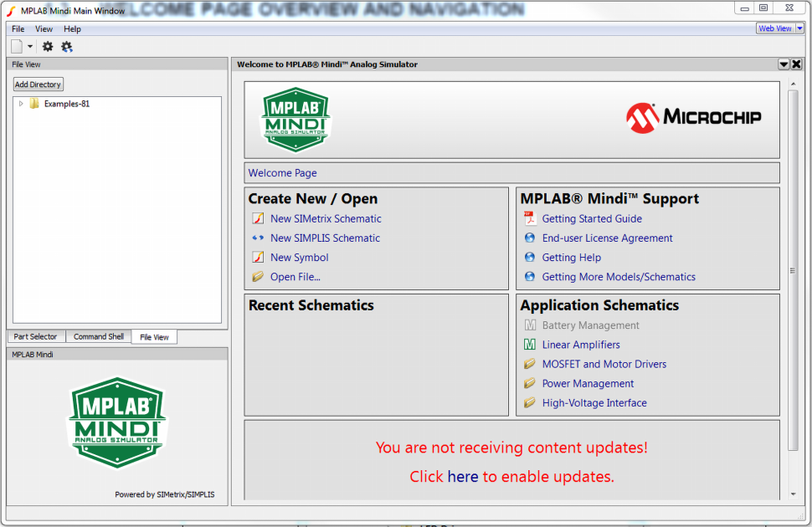Image resolution: width=812 pixels, height=527 pixels.
Task: Click the window title bar app icon
Action: (11, 10)
